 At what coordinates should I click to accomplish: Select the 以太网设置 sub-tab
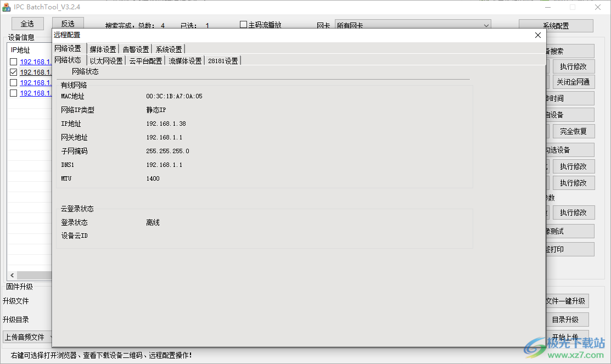[x=105, y=60]
